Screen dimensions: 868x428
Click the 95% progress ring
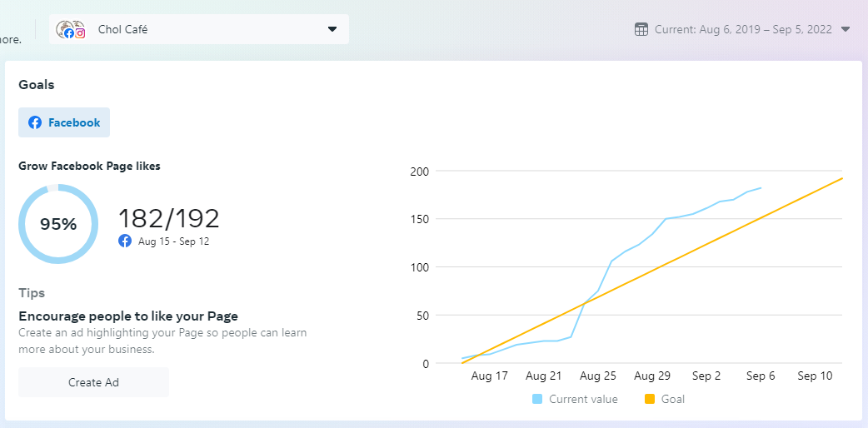tap(58, 224)
